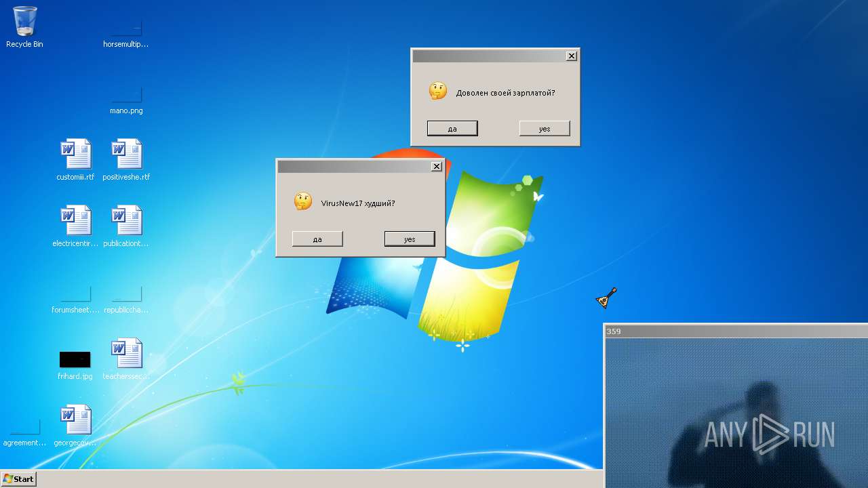Click 'yes' button in VirusNew17 dialog

click(410, 239)
